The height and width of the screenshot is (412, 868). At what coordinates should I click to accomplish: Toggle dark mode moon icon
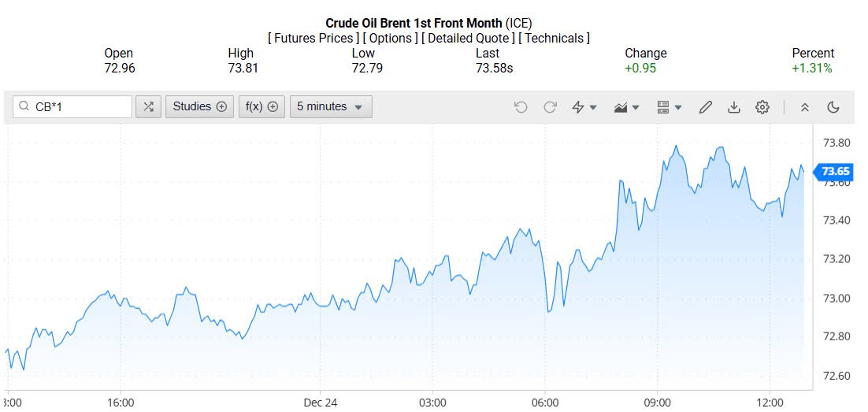coord(833,107)
